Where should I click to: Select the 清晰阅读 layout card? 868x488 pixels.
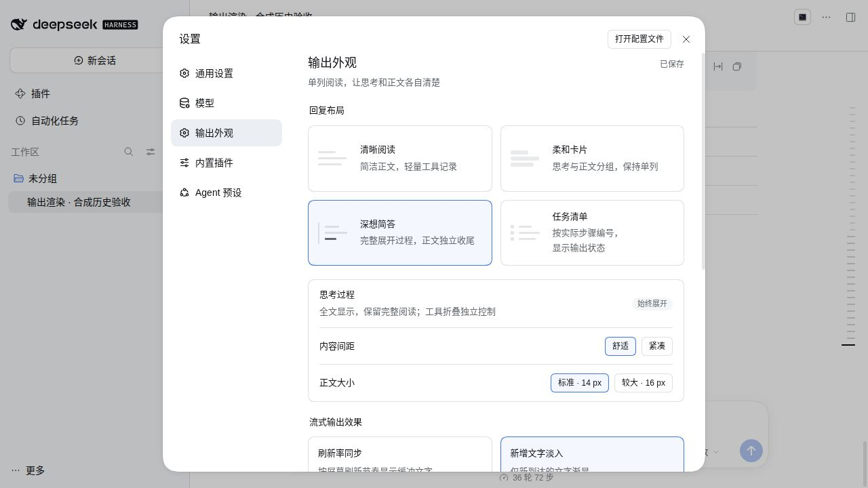pyautogui.click(x=400, y=159)
